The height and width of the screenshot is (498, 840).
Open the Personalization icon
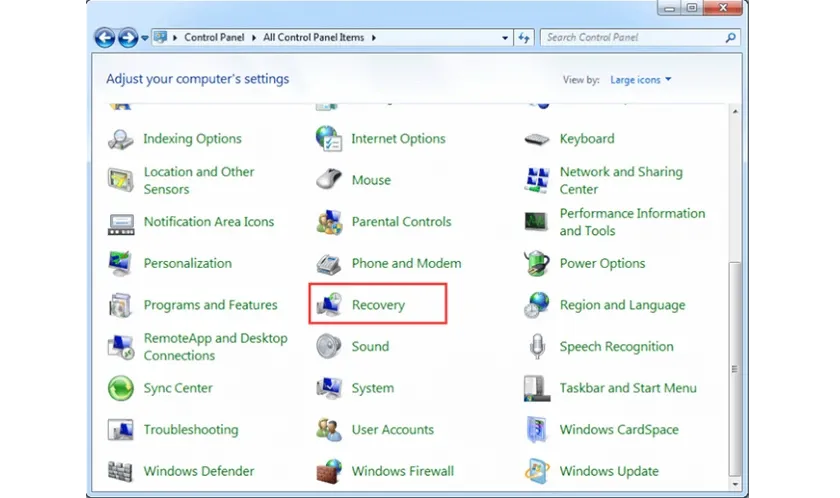(x=121, y=263)
